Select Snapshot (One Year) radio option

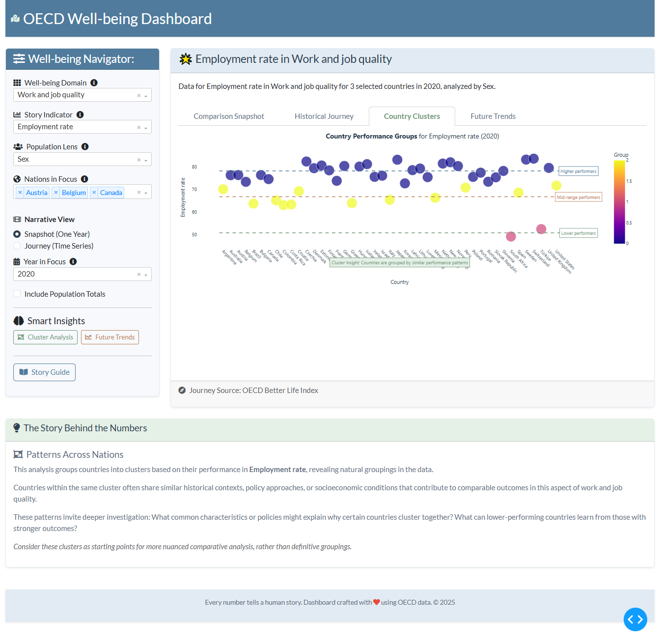(17, 234)
